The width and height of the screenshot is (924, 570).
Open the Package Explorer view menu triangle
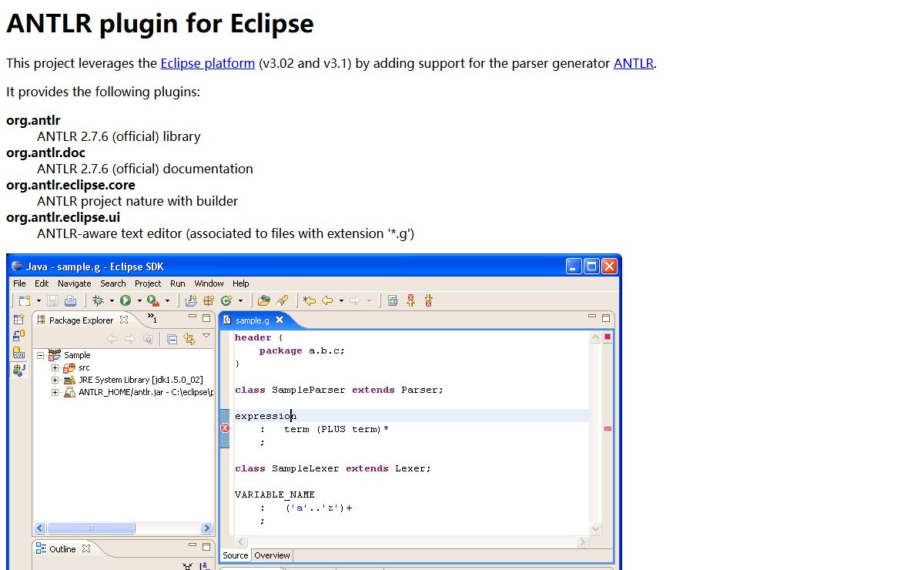click(x=206, y=336)
